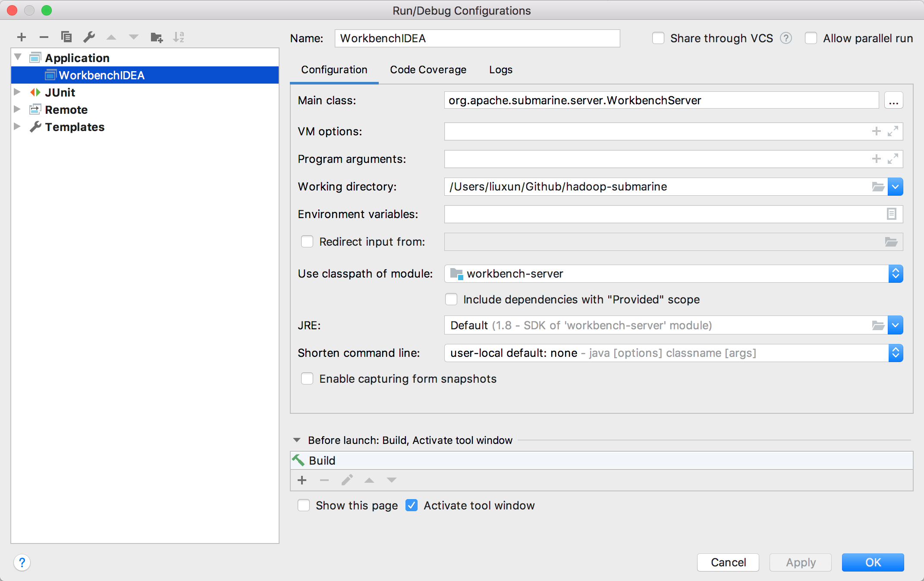
Task: Open edit templates wrench icon
Action: (89, 37)
